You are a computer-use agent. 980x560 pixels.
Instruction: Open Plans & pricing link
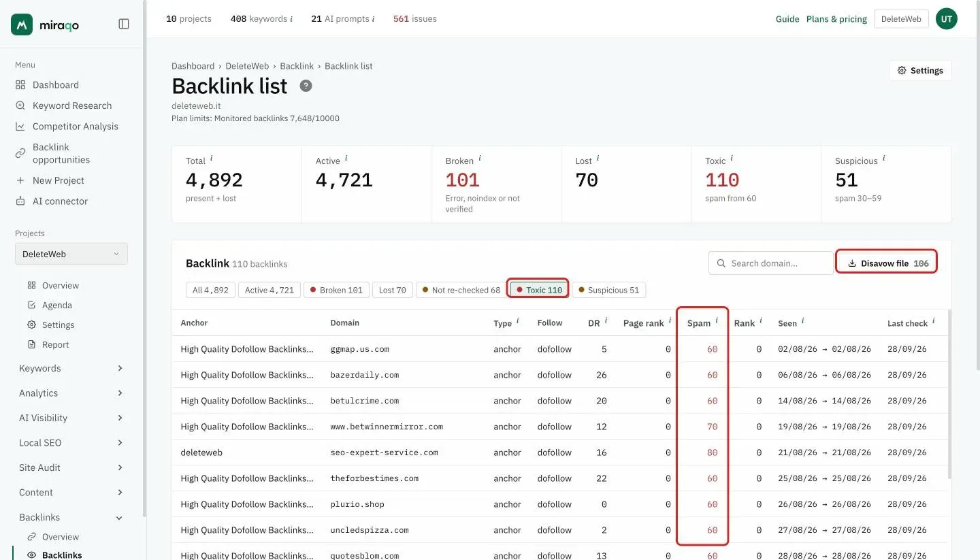836,19
